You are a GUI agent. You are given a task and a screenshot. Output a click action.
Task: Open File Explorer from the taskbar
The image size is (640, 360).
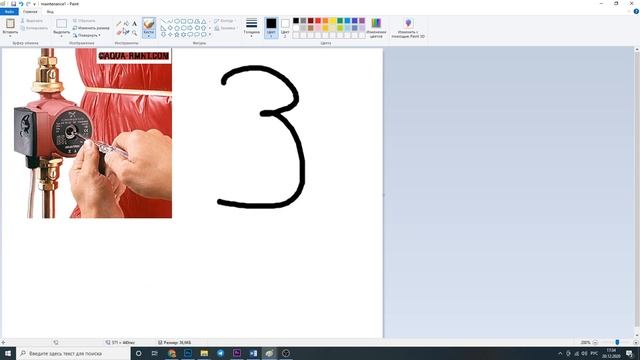pyautogui.click(x=204, y=353)
